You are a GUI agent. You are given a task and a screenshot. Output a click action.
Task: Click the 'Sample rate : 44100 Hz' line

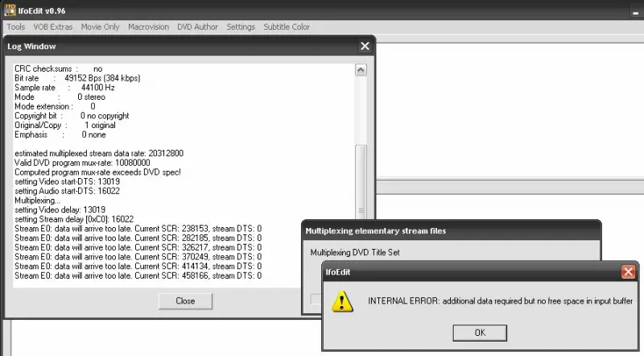click(x=64, y=88)
